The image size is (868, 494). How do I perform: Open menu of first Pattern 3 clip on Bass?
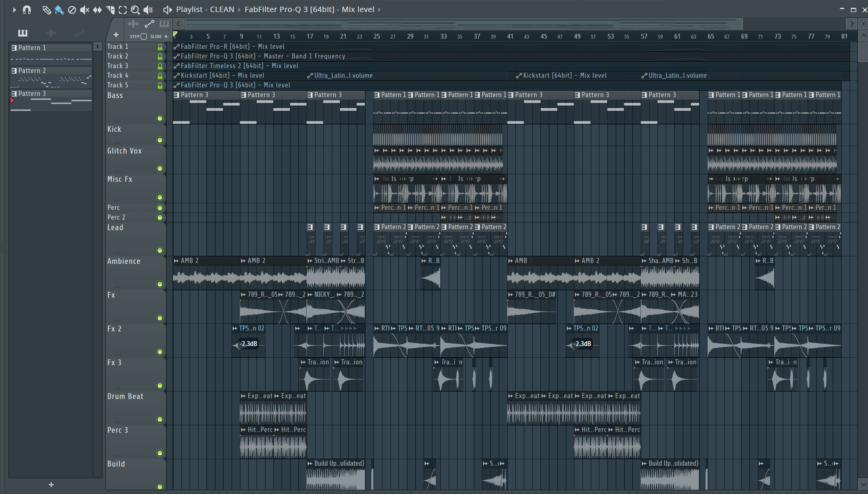tap(176, 95)
